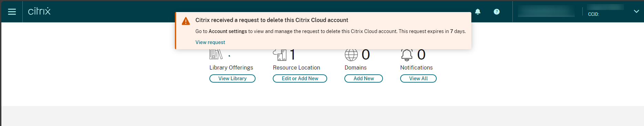This screenshot has width=644, height=126.
Task: Expand the account dropdown chevron
Action: pyautogui.click(x=636, y=11)
